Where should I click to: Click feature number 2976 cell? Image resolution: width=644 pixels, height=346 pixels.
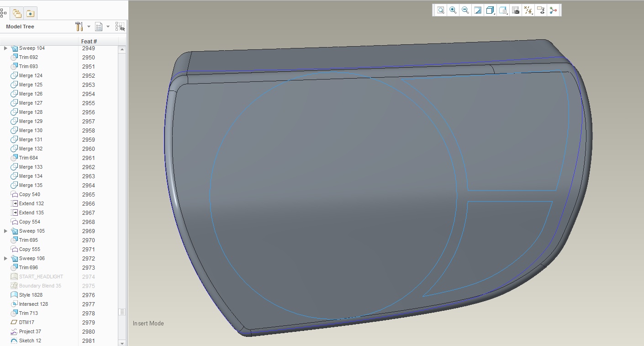click(89, 295)
